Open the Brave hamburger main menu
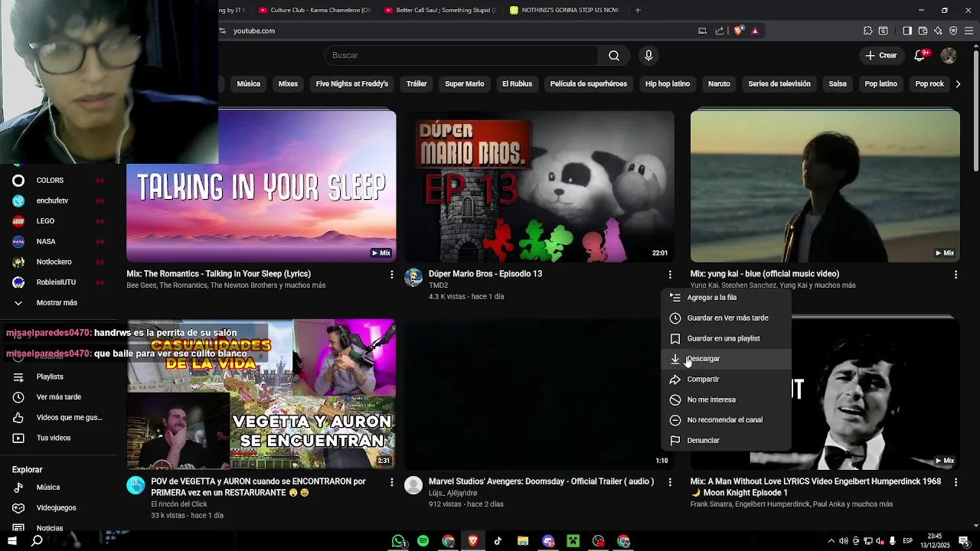Viewport: 980px width, 551px height. tap(969, 31)
